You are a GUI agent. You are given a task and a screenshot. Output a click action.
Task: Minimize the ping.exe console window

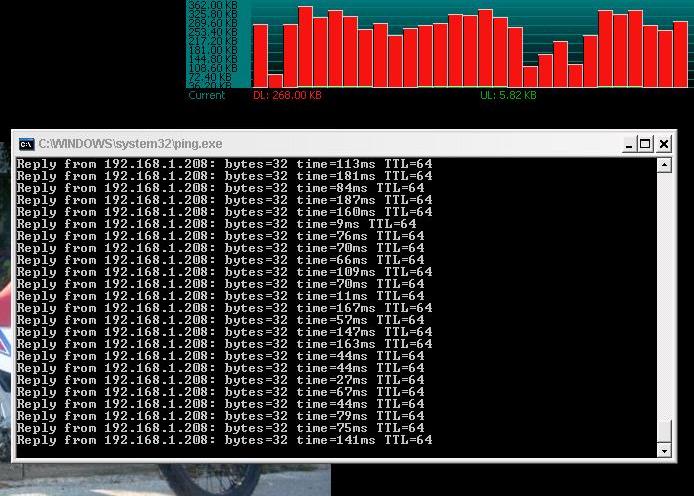[628, 144]
